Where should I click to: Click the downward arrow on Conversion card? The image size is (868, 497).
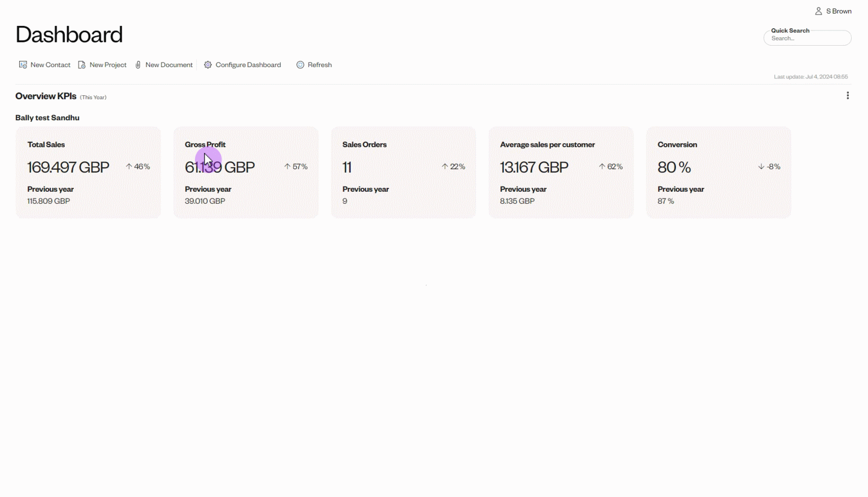coord(761,166)
